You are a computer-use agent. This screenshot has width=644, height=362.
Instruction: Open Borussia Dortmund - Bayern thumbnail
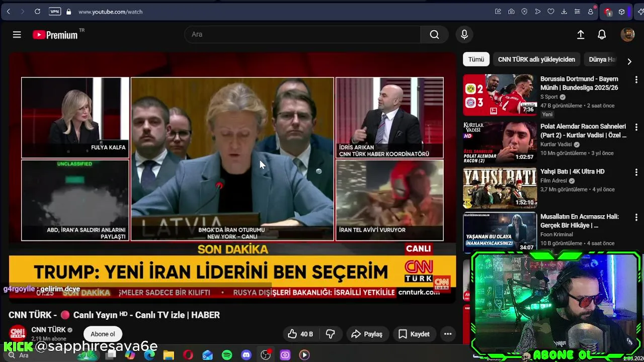(500, 95)
